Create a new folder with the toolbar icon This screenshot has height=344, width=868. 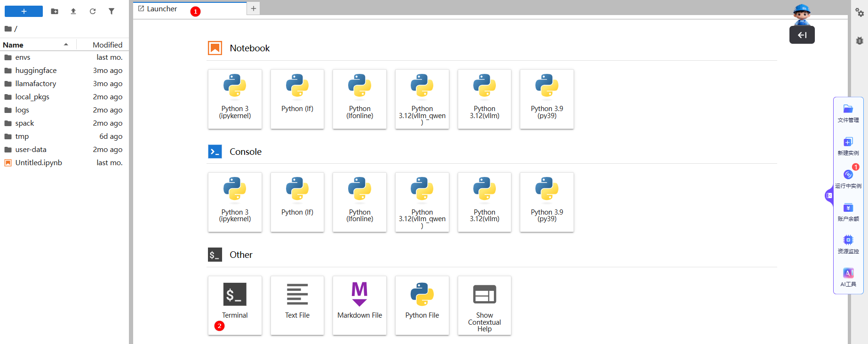point(55,11)
